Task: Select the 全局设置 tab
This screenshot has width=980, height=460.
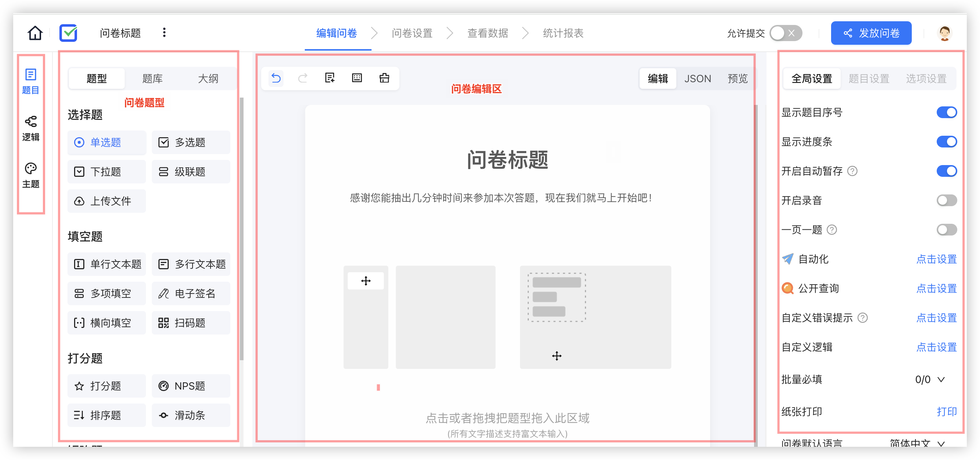Action: (x=811, y=79)
